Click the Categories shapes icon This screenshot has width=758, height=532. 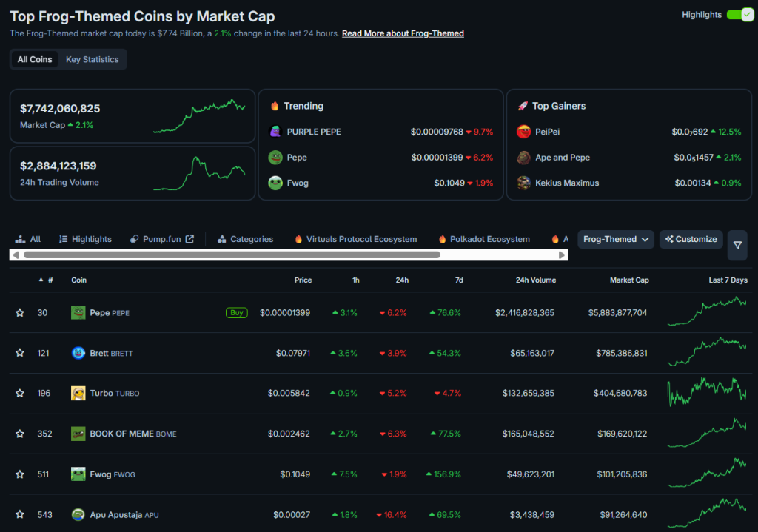(x=221, y=239)
